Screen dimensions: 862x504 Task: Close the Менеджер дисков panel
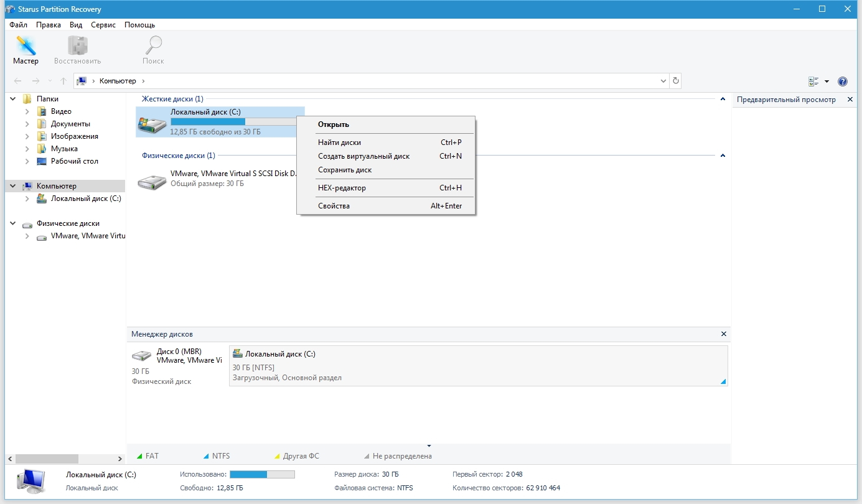tap(723, 334)
